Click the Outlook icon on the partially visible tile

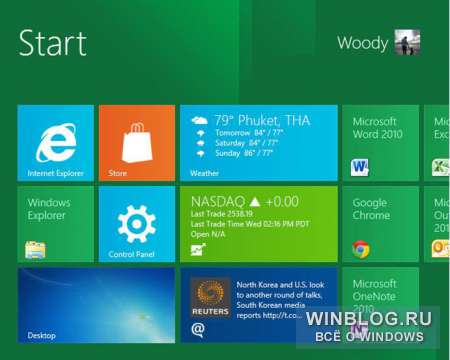(441, 249)
